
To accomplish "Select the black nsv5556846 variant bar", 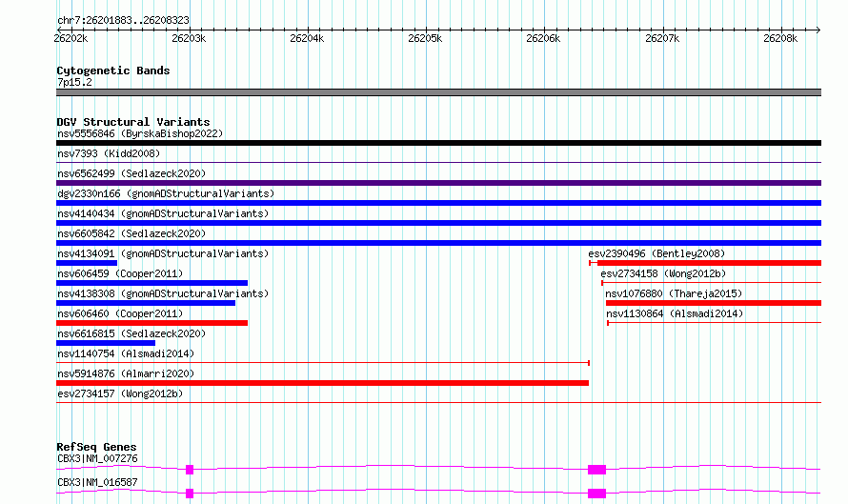I will 438,143.
